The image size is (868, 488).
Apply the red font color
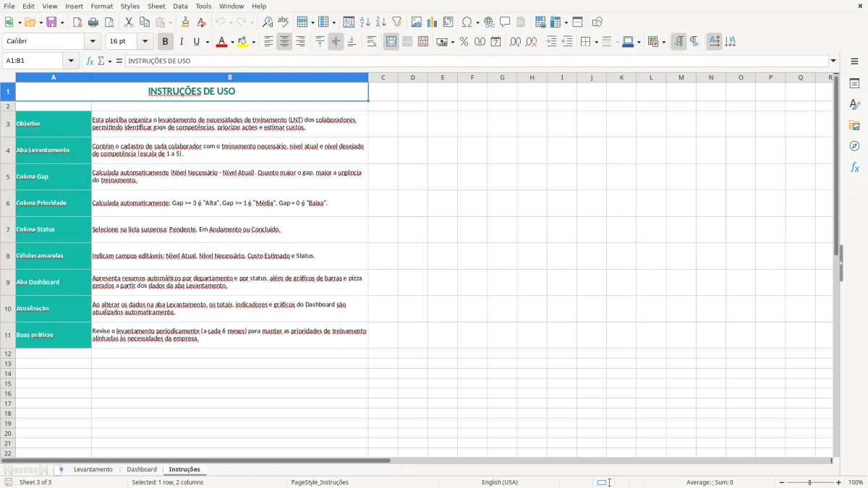221,42
